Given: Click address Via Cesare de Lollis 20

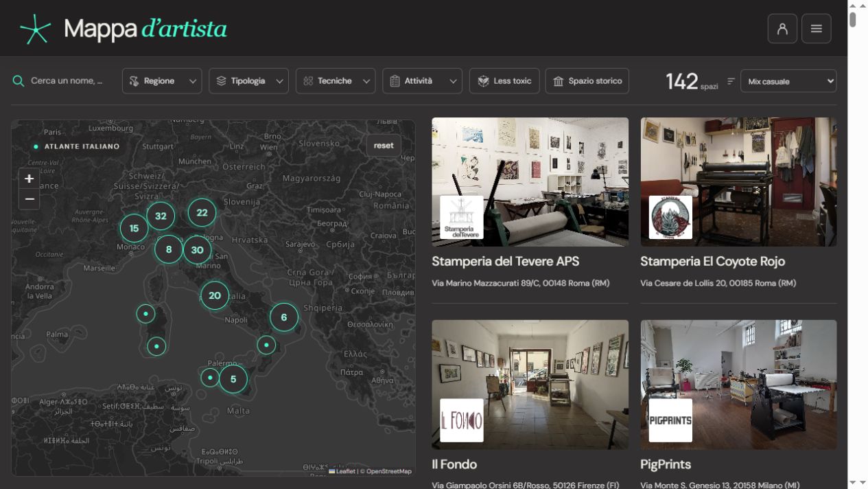Looking at the screenshot, I should 718,283.
